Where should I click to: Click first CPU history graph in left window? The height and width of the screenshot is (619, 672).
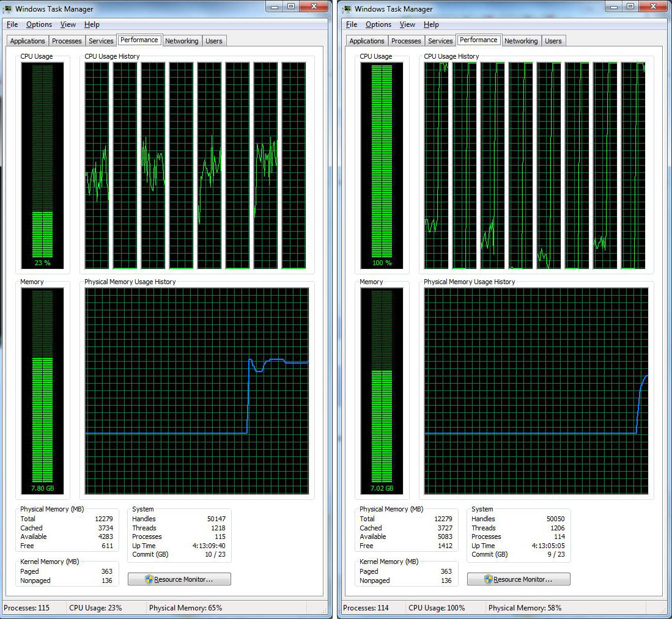pyautogui.click(x=97, y=166)
